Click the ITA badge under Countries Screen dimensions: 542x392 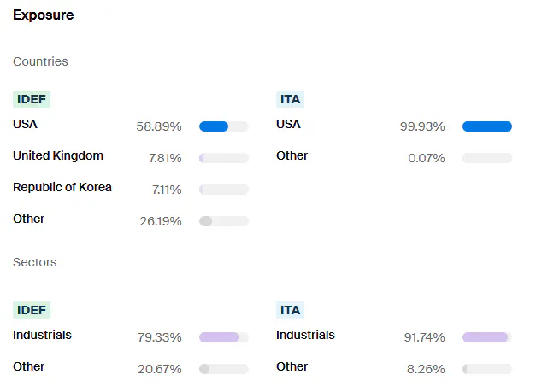click(x=291, y=99)
